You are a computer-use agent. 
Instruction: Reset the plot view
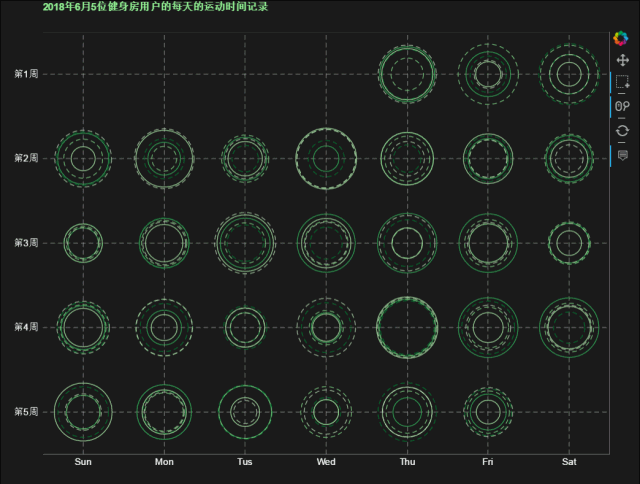click(x=622, y=131)
